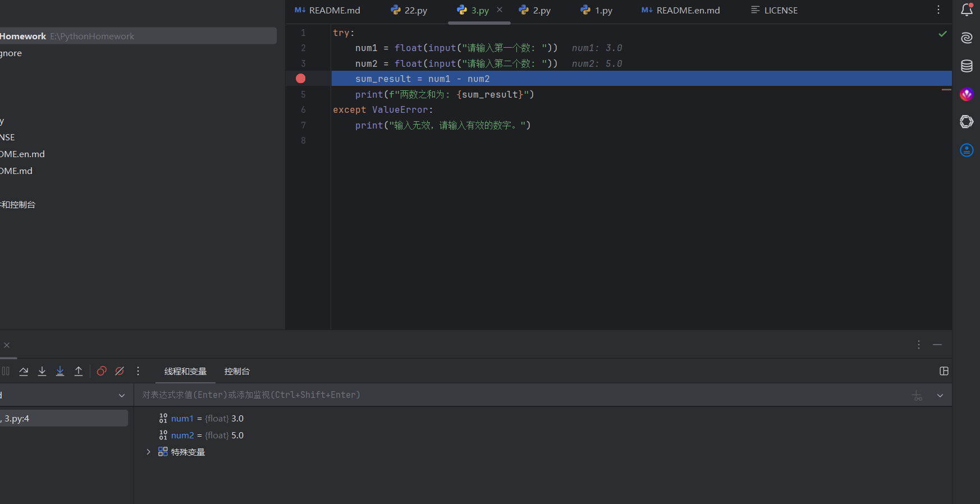Click the add watch glasses button

[917, 396]
